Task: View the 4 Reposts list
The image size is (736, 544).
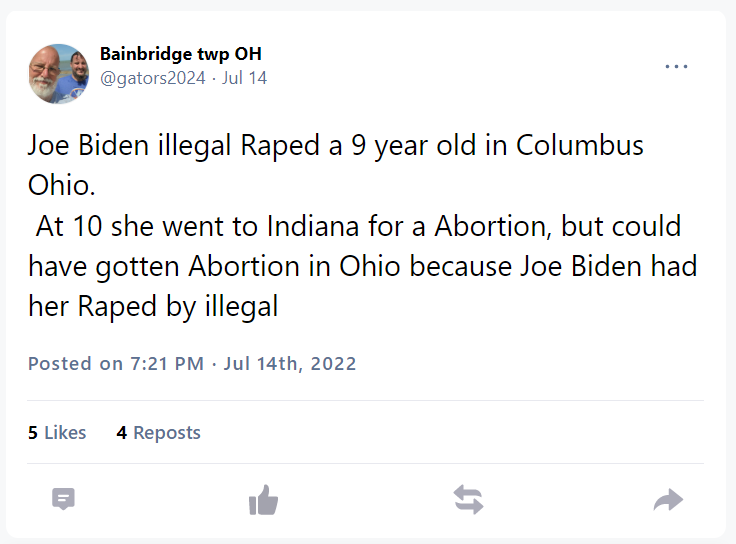Action: click(x=158, y=433)
